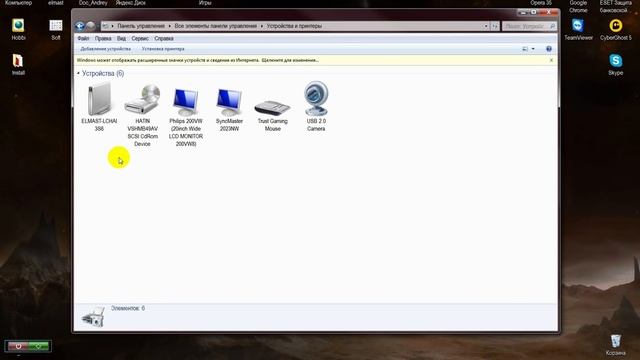
Task: Select the SyncMaster 2023NW monitor icon
Action: coord(229,102)
